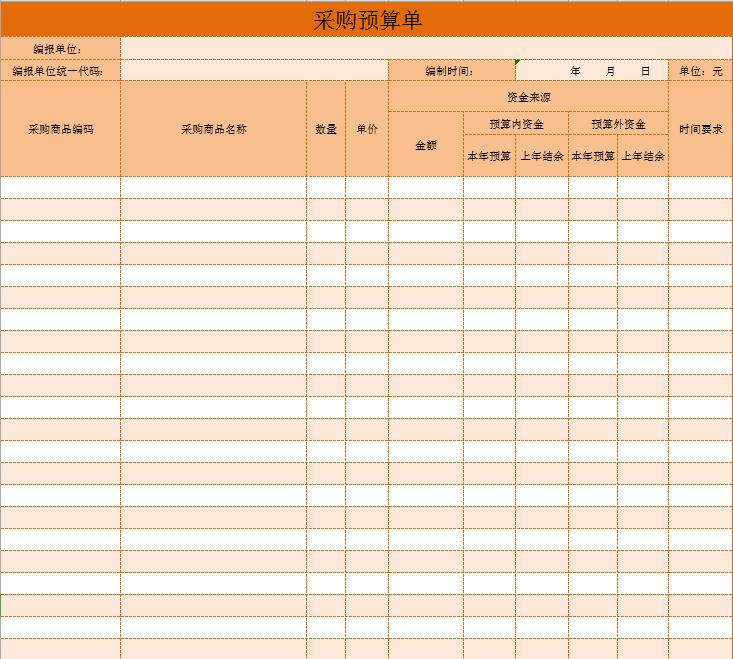This screenshot has height=659, width=733.
Task: Click the blank field beside 编报单位统一代码
Action: coord(254,71)
